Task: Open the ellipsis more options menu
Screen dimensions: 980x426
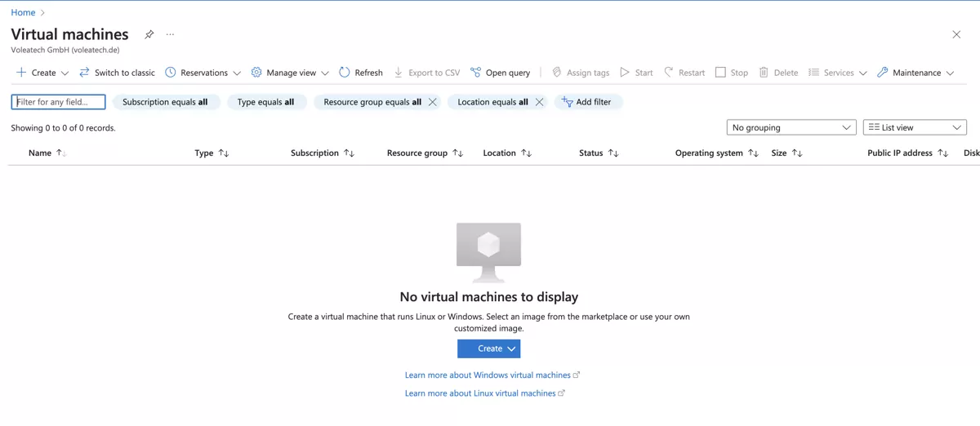Action: [x=170, y=34]
